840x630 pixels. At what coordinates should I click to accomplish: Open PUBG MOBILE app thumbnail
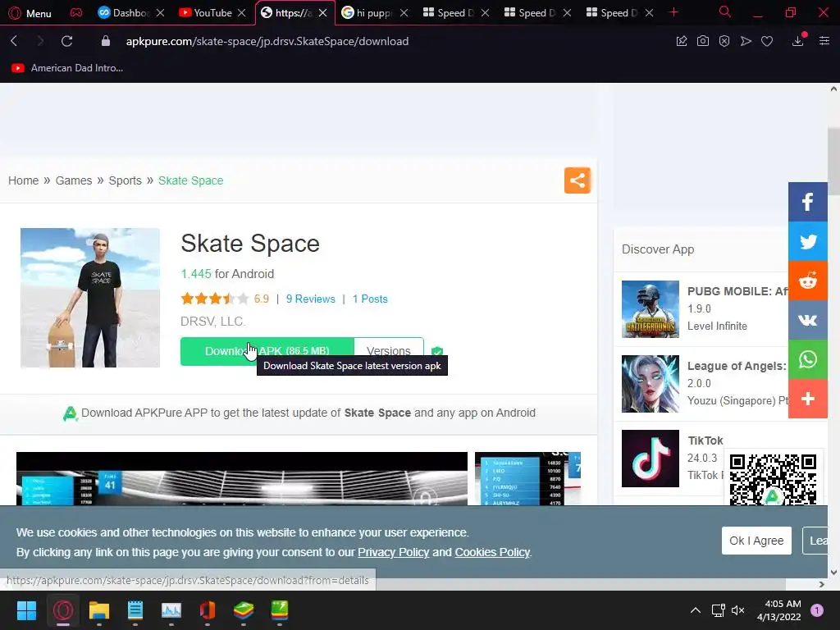point(651,309)
